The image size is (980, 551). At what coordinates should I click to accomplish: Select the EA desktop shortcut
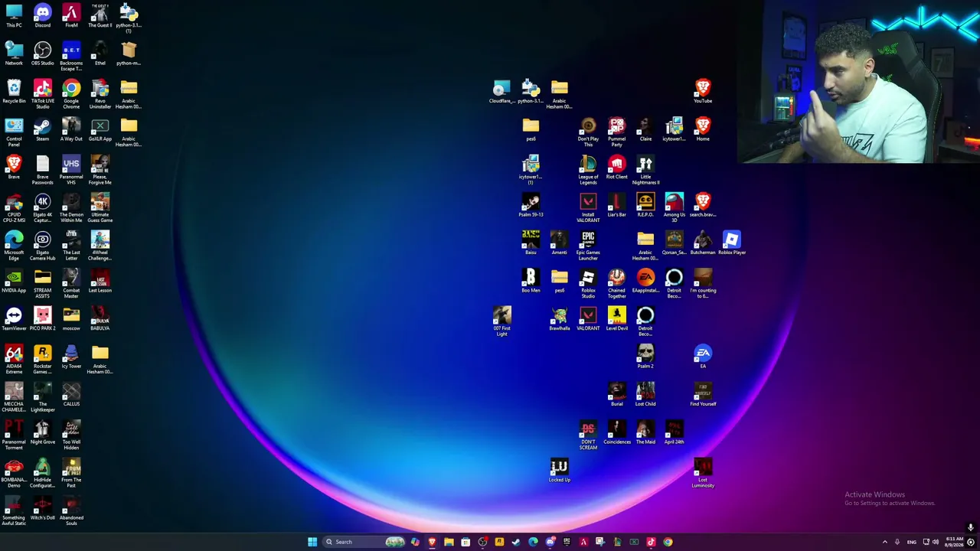tap(703, 357)
